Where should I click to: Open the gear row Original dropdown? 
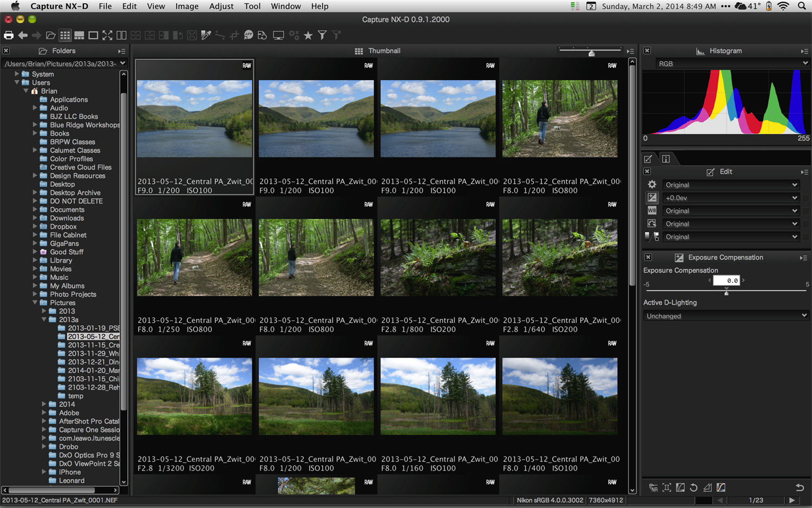731,185
